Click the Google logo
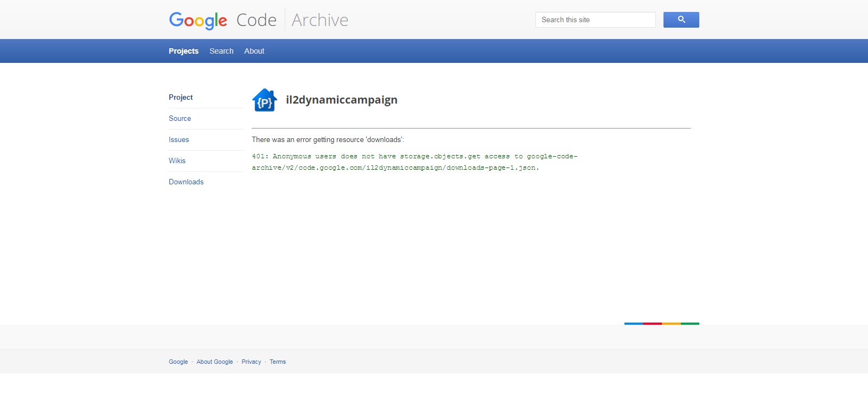Image resolution: width=868 pixels, height=418 pixels. pos(198,21)
